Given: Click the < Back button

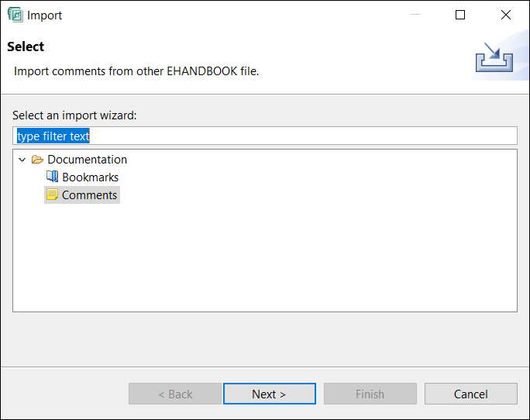Looking at the screenshot, I should coord(175,394).
